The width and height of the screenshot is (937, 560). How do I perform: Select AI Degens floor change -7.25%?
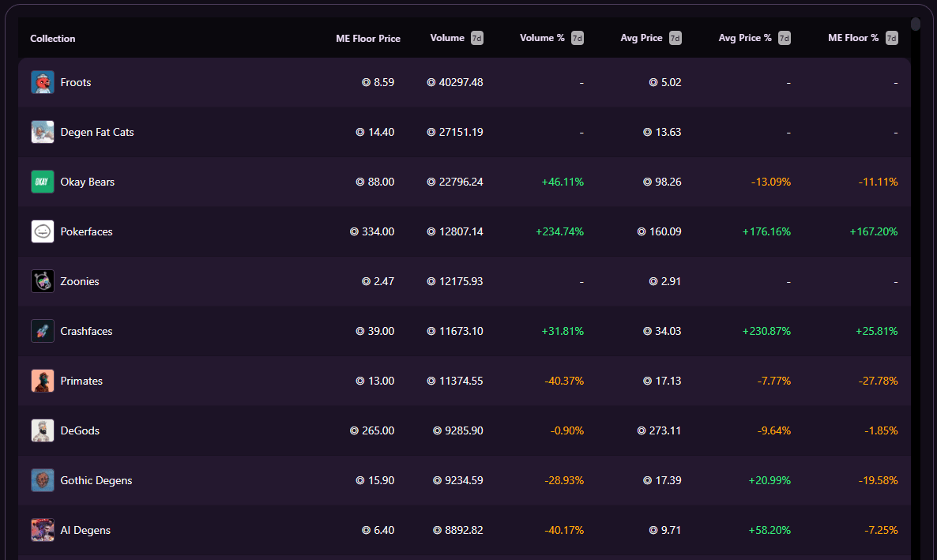[881, 530]
